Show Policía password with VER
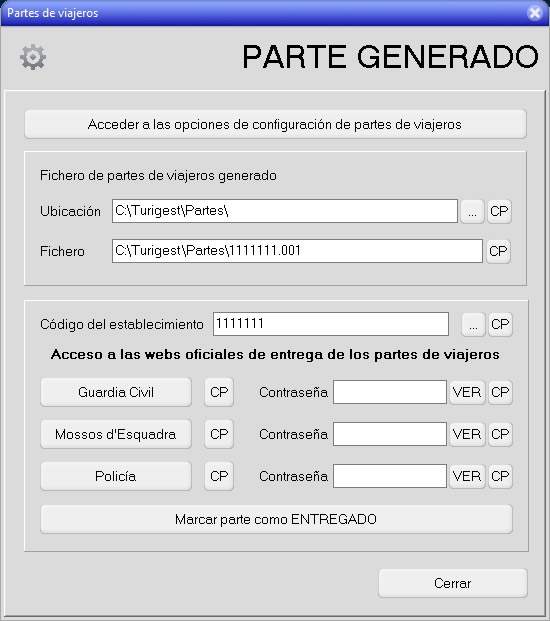Screen dimensions: 550x621 pyautogui.click(x=467, y=476)
